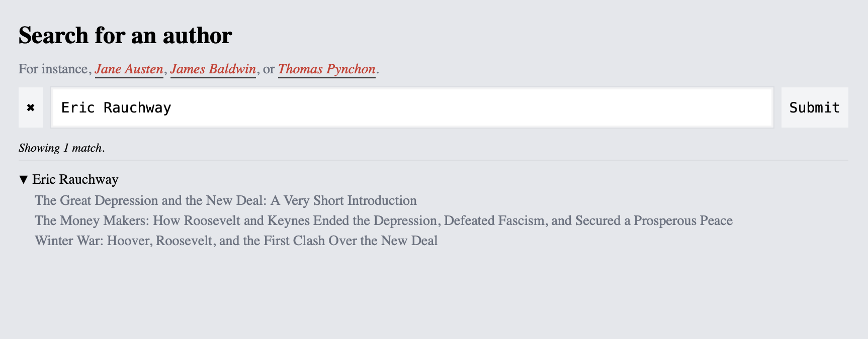Choose the Winter War book entry
This screenshot has height=339, width=868.
point(236,241)
